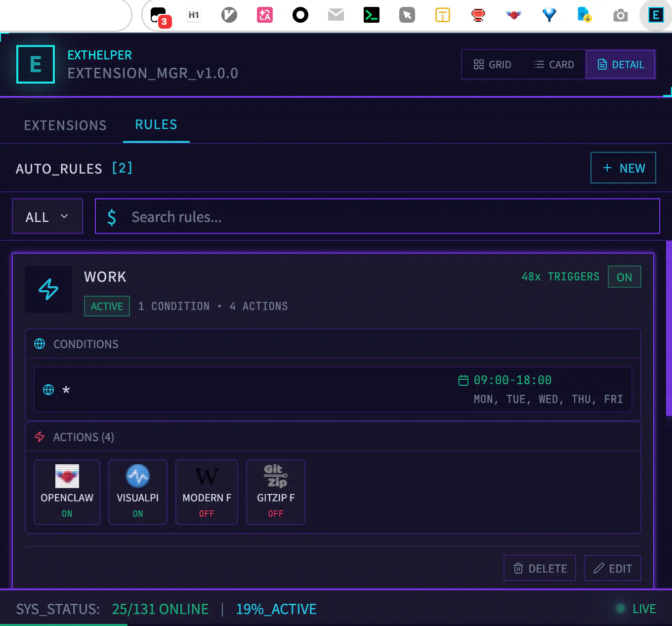The height and width of the screenshot is (626, 672).
Task: Click the calendar icon next to 09:00-18:00
Action: [463, 380]
